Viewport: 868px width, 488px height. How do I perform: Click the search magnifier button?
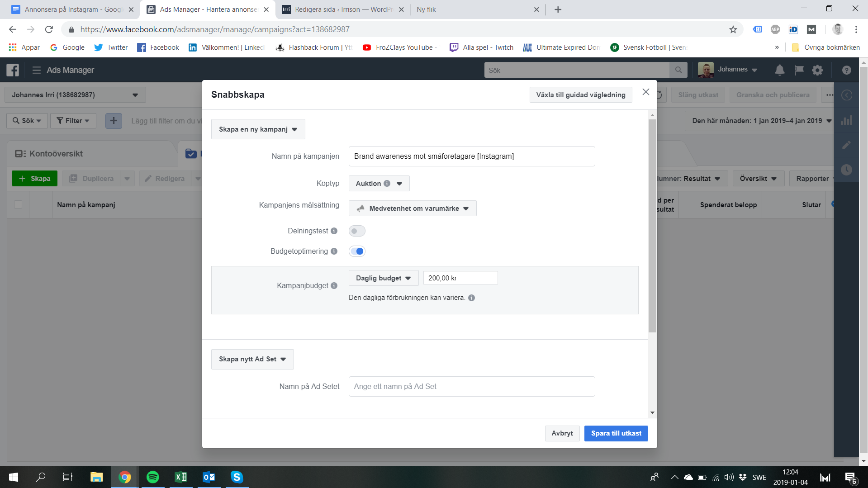pyautogui.click(x=678, y=70)
